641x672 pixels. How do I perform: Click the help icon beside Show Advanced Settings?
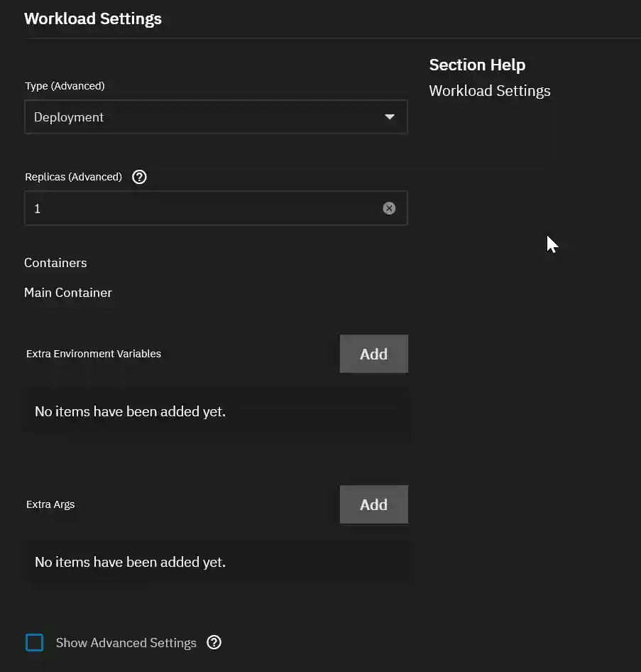214,642
